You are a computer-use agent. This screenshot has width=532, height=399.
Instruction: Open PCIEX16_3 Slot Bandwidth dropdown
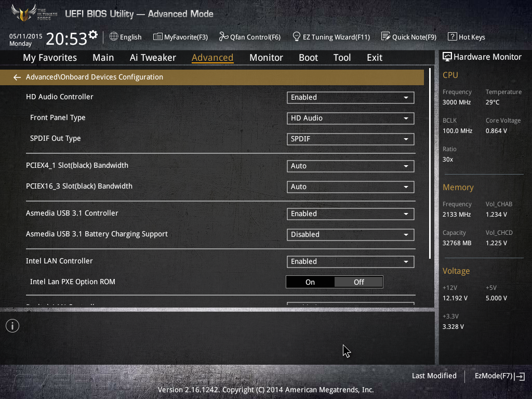[351, 187]
